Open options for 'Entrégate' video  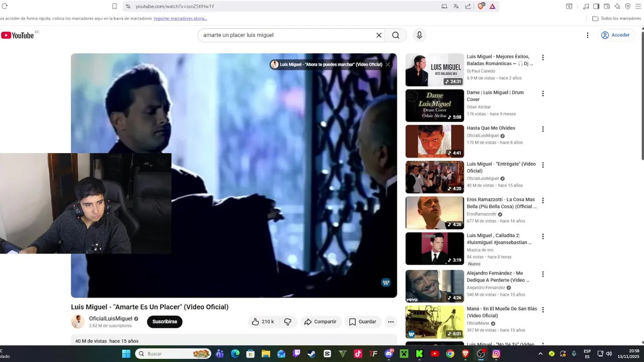click(x=542, y=165)
